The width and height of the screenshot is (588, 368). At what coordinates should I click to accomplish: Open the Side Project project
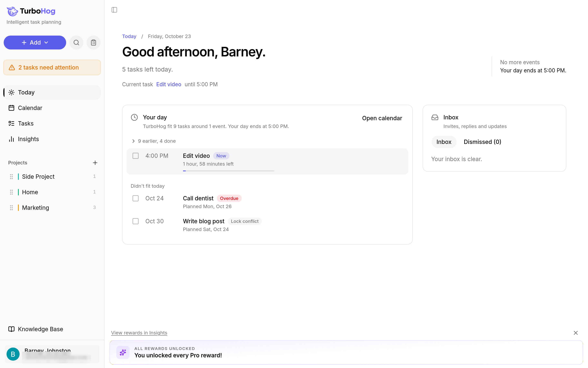pyautogui.click(x=52, y=176)
